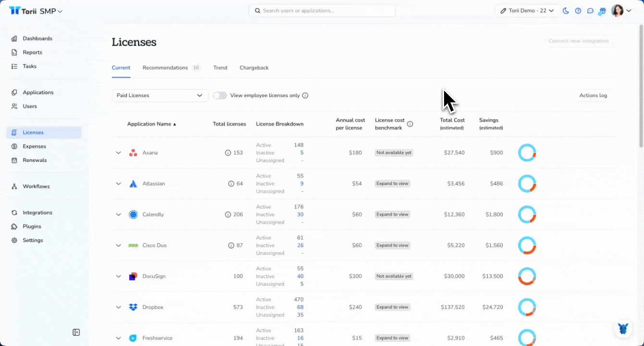The image size is (644, 346).
Task: Click the Freshservice app icon
Action: click(x=133, y=338)
